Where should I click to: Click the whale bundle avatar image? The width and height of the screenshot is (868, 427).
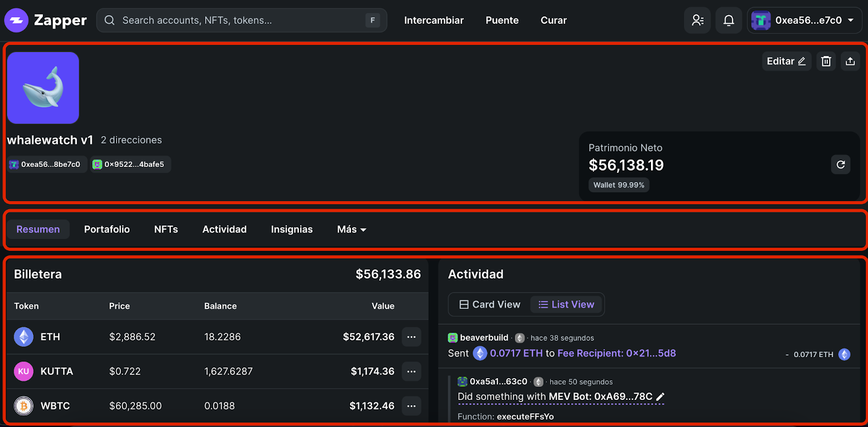(x=43, y=88)
